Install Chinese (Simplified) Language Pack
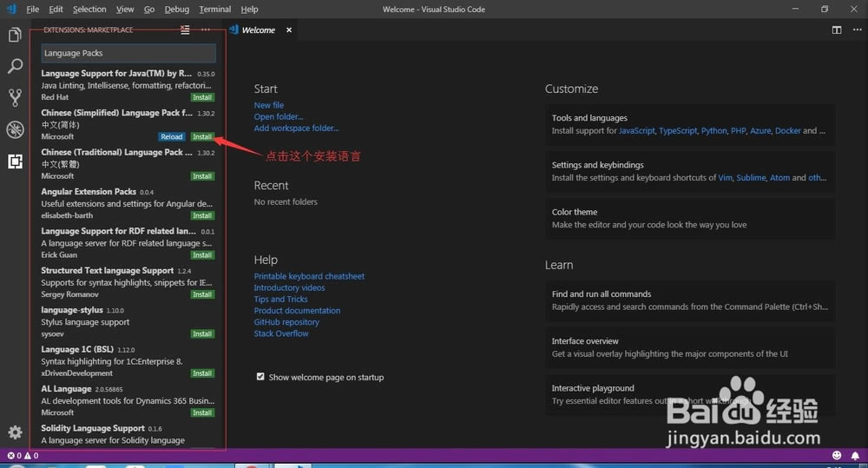868x468 pixels. (x=202, y=137)
